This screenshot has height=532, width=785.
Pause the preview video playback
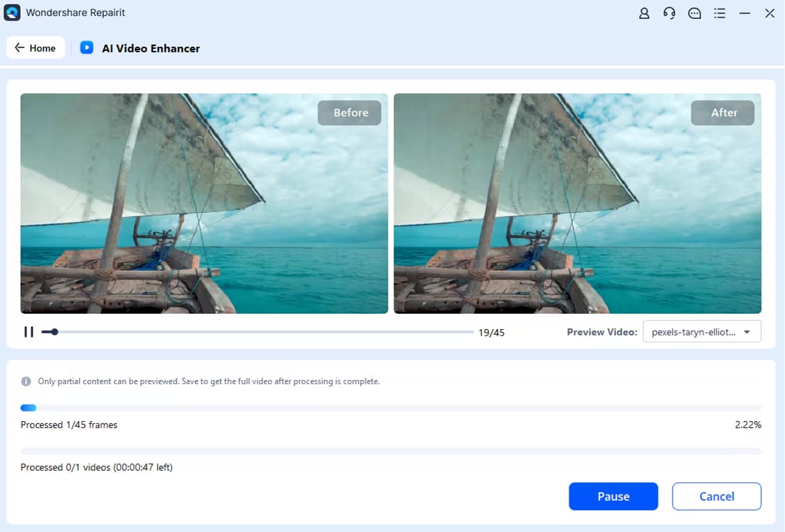[x=29, y=332]
